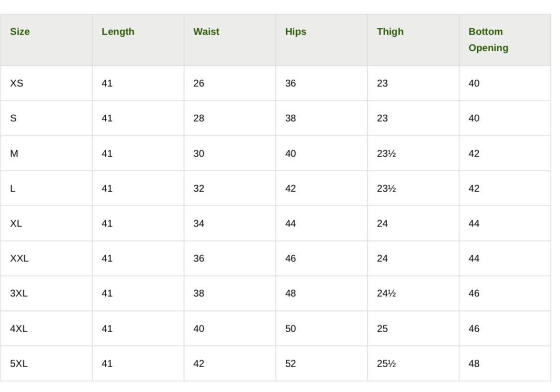Viewport: 560px width, 392px height.
Task: Select the Waist column header
Action: click(206, 32)
